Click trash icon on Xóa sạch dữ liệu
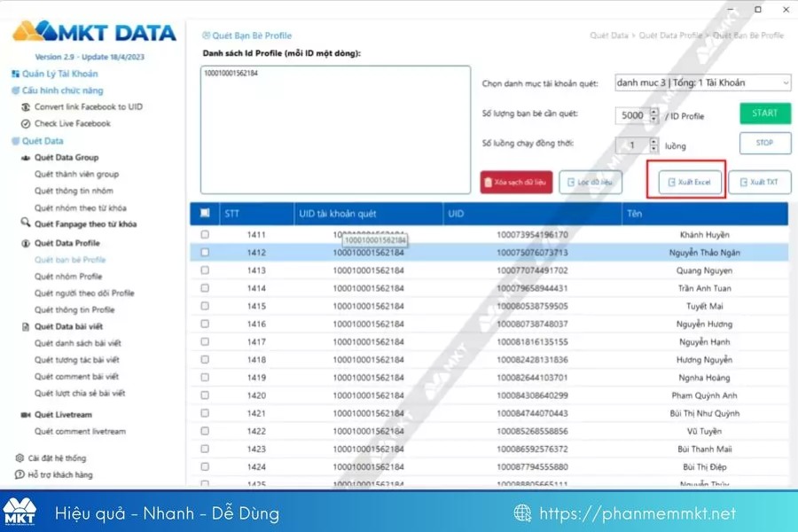Image resolution: width=798 pixels, height=532 pixels. (x=487, y=183)
